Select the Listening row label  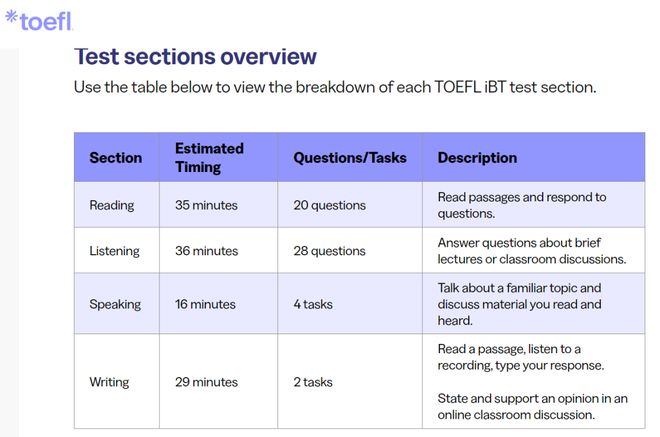tap(114, 250)
